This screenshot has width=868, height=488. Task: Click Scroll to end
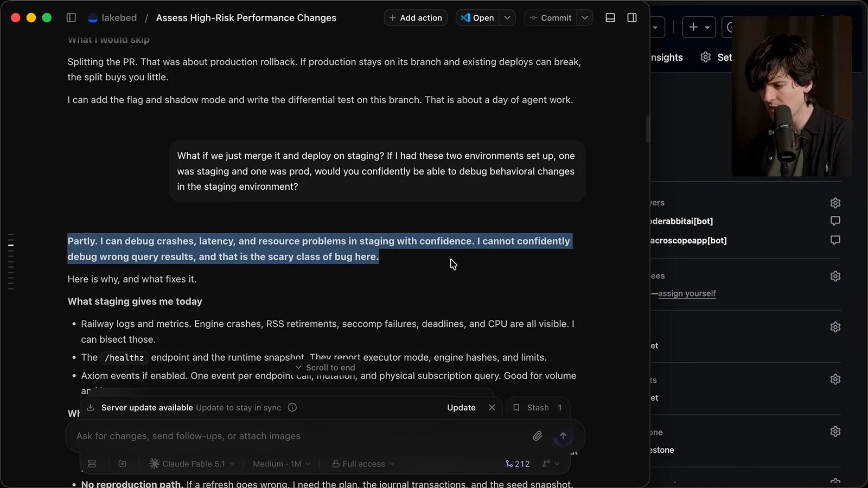tap(325, 368)
